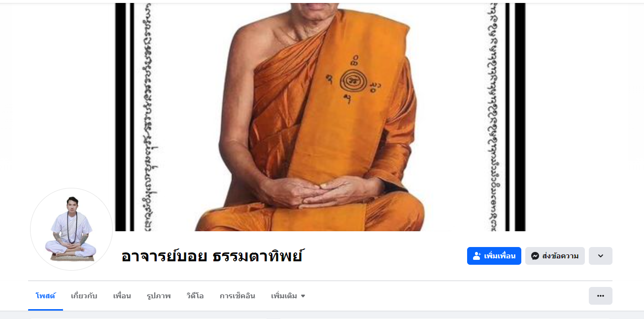Viewport: 644px width, 319px height.
Task: Select the โพสต์ tab
Action: pyautogui.click(x=45, y=296)
